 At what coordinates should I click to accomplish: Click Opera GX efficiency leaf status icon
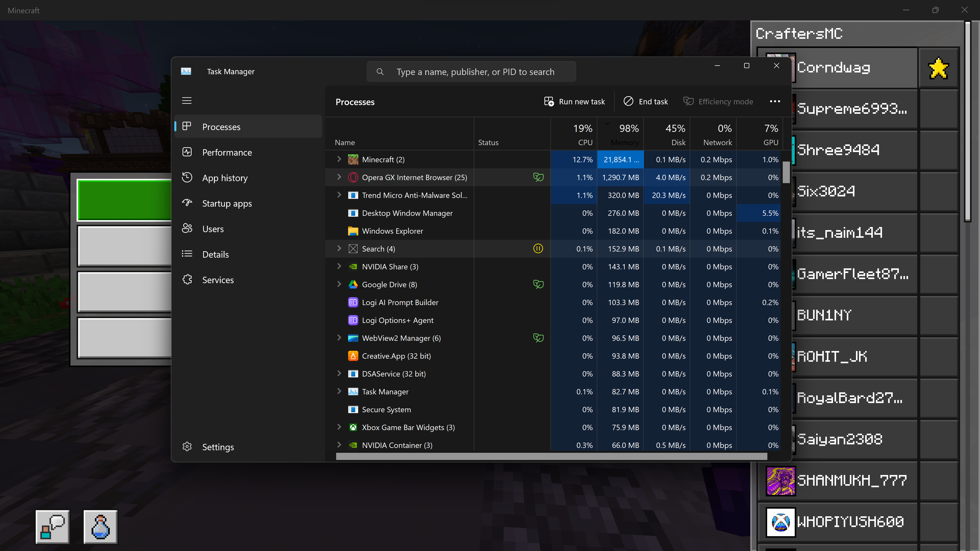coord(538,177)
